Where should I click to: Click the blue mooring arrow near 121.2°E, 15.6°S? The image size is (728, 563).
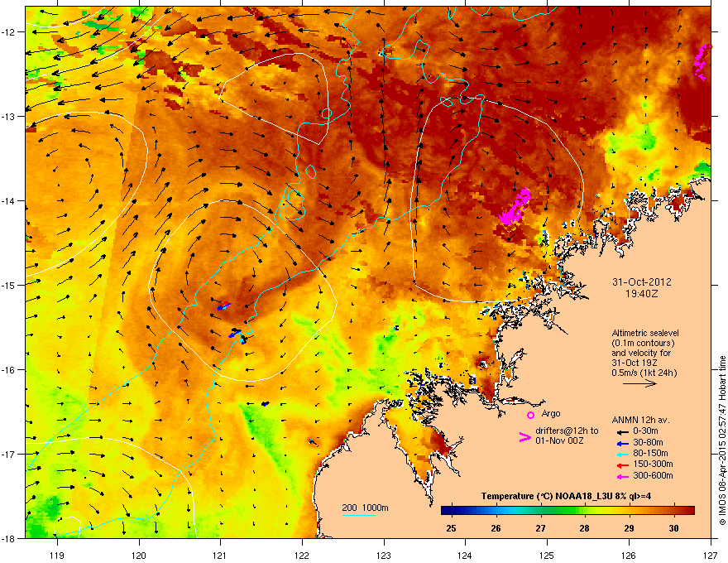pyautogui.click(x=235, y=333)
